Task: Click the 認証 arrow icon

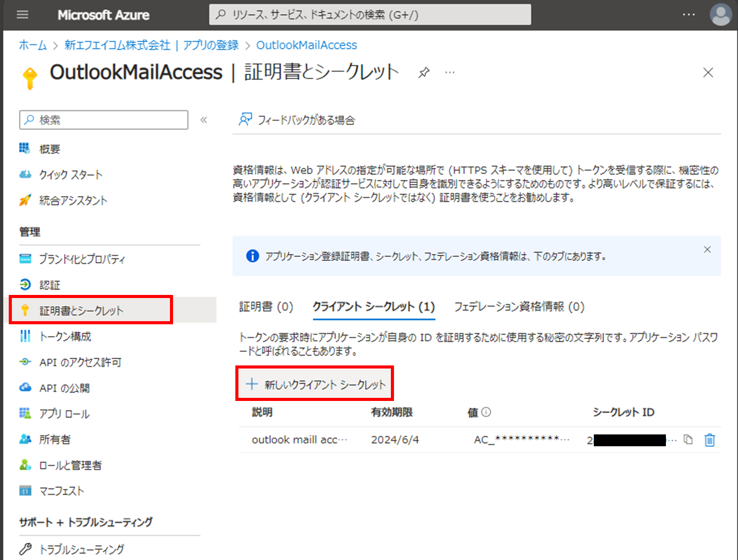Action: [x=25, y=284]
